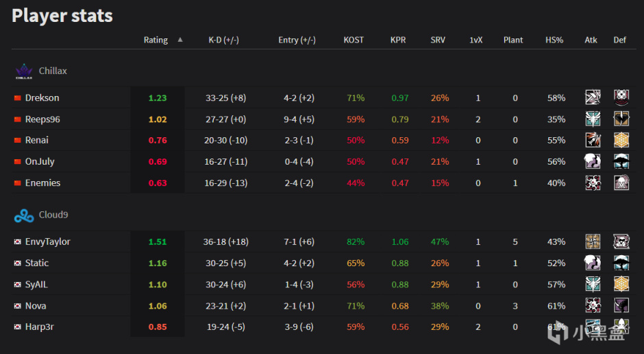Click the flag icon beside Enemies
This screenshot has height=354, width=644.
click(17, 183)
